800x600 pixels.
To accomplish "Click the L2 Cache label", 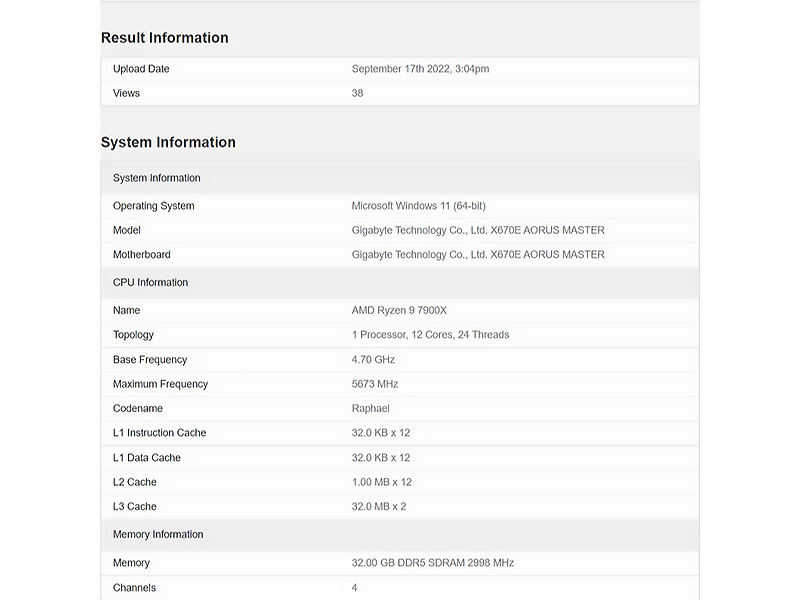I will pos(134,482).
